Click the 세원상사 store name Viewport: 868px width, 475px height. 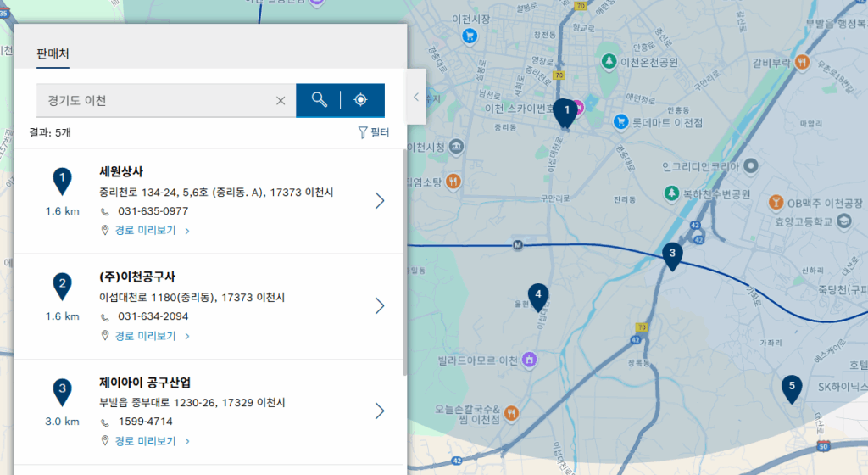click(121, 171)
